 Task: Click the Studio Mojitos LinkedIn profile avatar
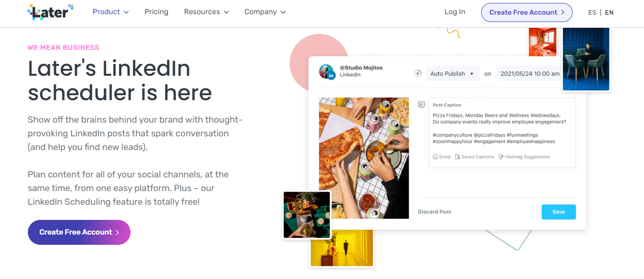pos(327,72)
